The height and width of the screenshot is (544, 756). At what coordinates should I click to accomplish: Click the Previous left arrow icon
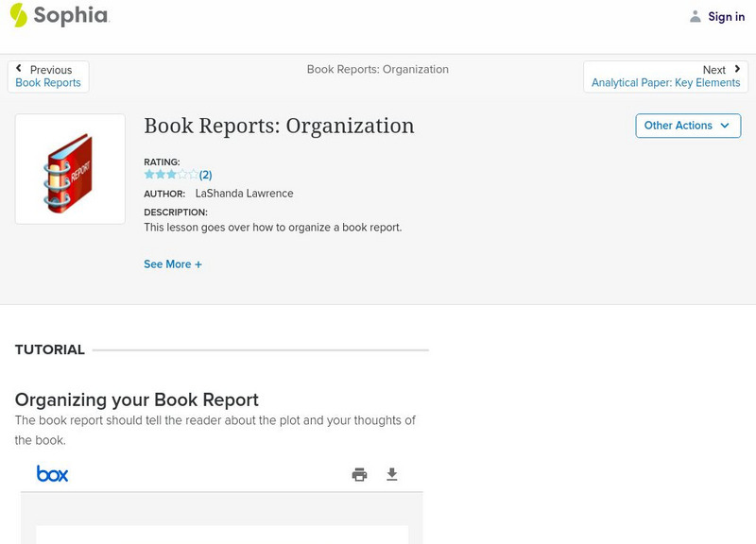coord(19,69)
